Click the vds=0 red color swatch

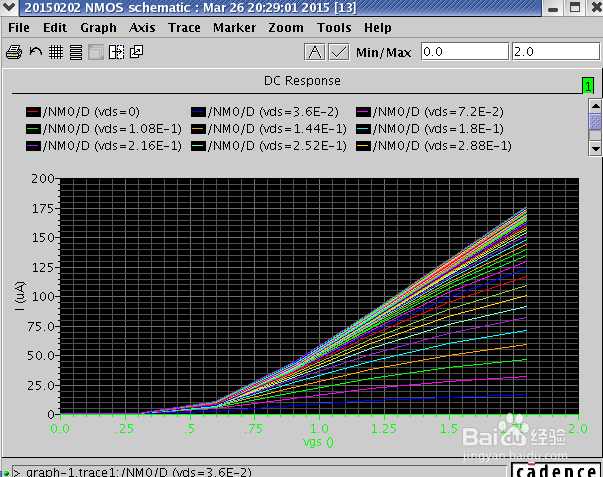point(33,112)
